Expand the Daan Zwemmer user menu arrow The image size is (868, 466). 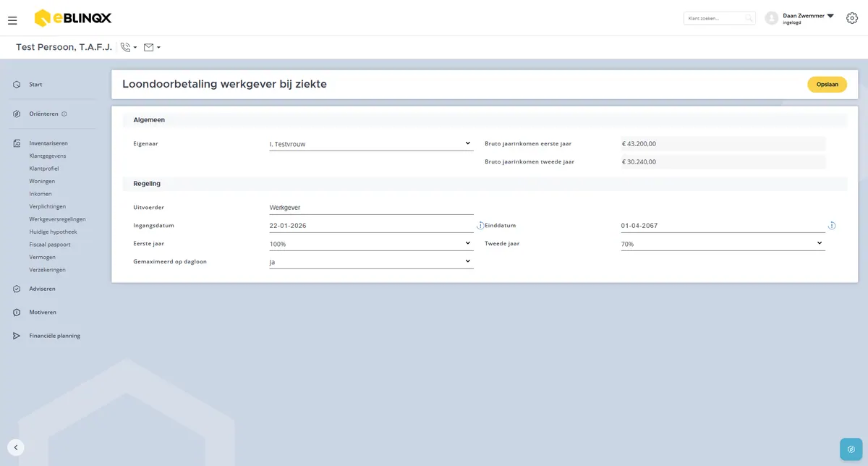pyautogui.click(x=830, y=15)
